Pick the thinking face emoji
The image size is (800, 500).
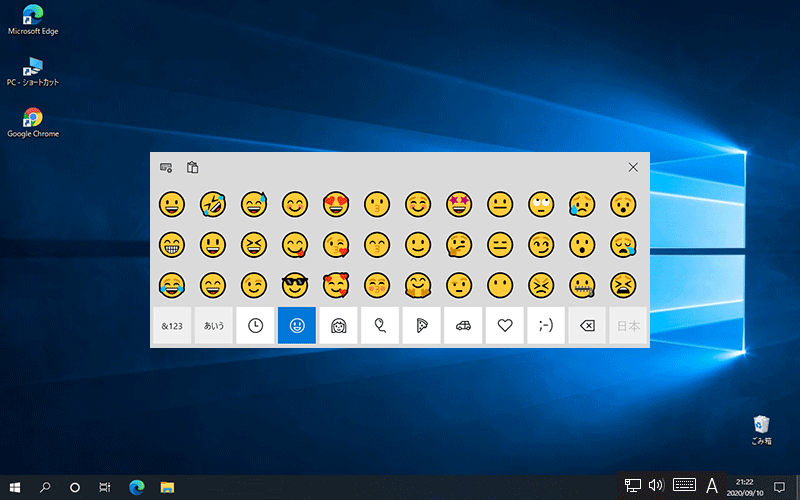[458, 245]
